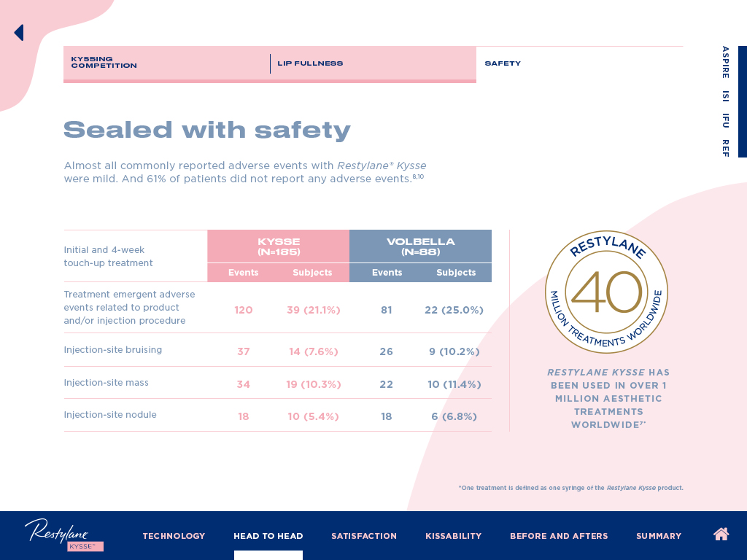Click the '81' Volbella events value
Image resolution: width=747 pixels, height=560 pixels.
[x=387, y=310]
